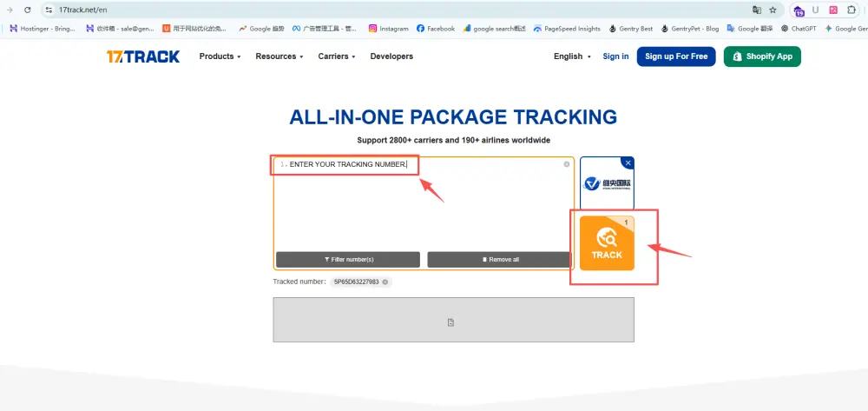This screenshot has width=868, height=411.
Task: Open the Shopify App button
Action: pyautogui.click(x=762, y=56)
